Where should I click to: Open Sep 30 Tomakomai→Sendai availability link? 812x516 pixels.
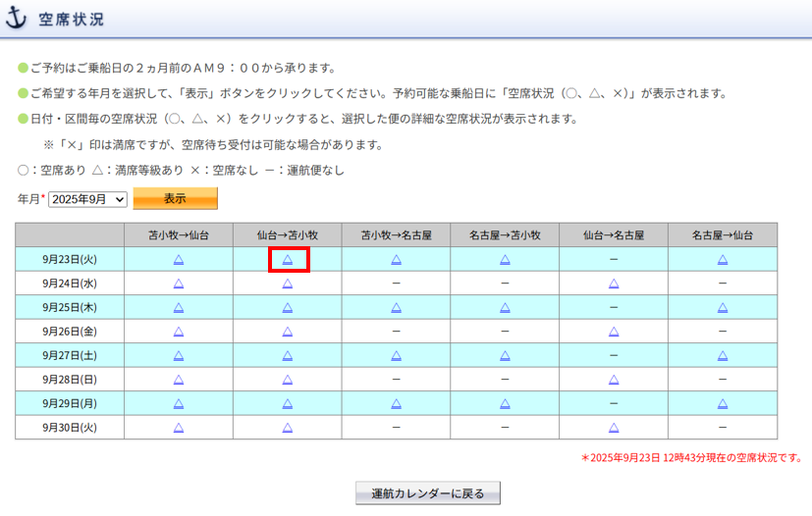pyautogui.click(x=178, y=428)
